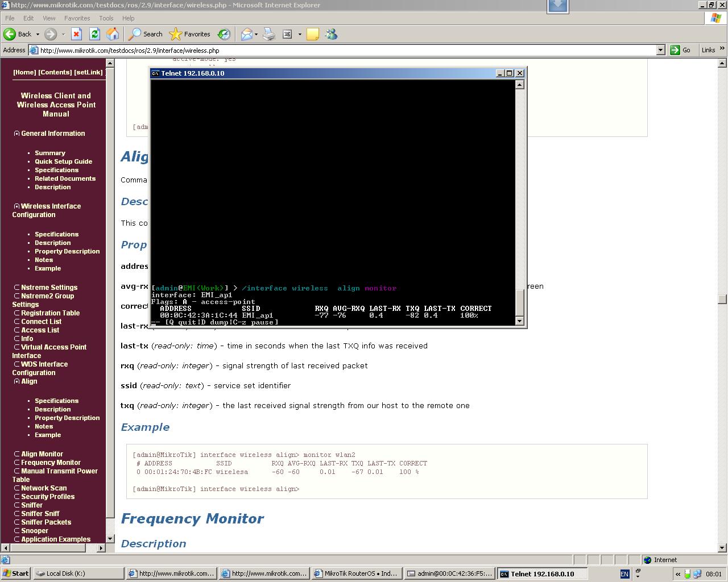Image resolution: width=728 pixels, height=582 pixels.
Task: Click the Home page icon
Action: click(x=113, y=34)
